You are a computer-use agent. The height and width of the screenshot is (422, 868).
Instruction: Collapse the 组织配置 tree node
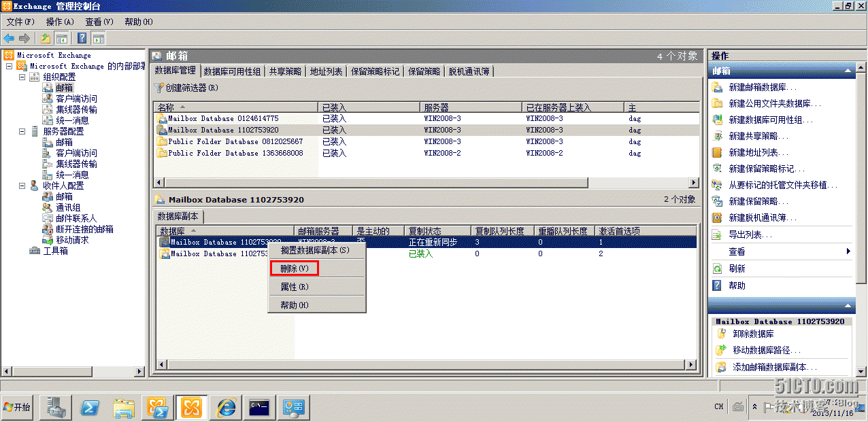pyautogui.click(x=22, y=77)
